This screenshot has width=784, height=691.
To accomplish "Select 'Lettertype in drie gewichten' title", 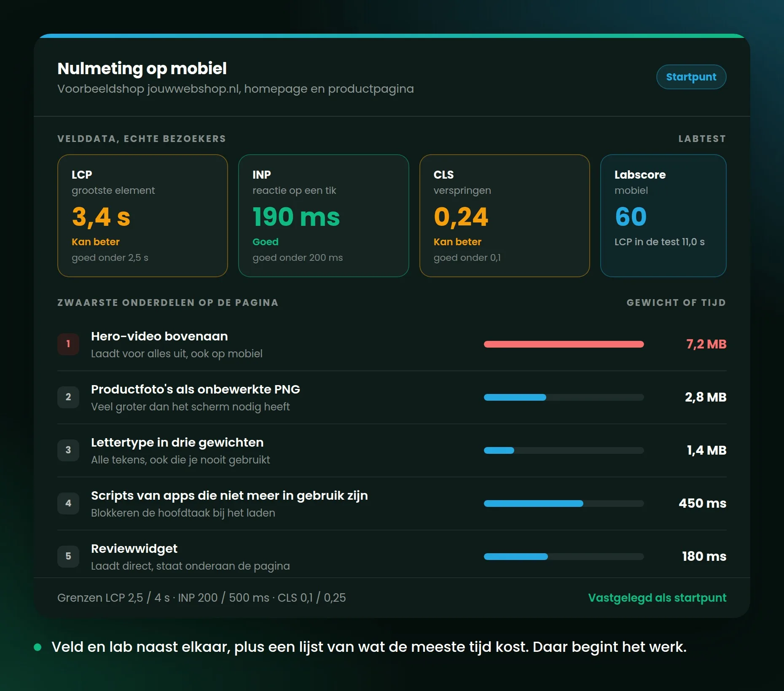I will click(177, 442).
